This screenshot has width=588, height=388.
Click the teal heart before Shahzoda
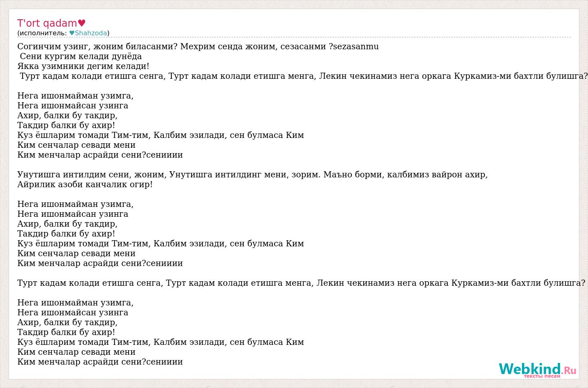coord(72,33)
